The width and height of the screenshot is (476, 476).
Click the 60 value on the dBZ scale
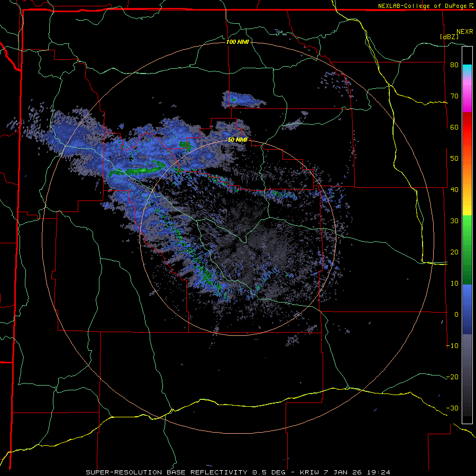(x=454, y=127)
